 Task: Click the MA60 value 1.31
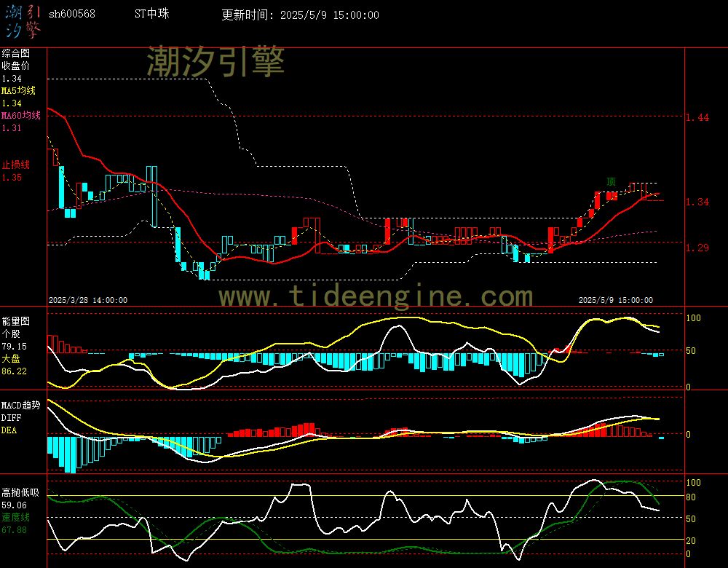pyautogui.click(x=12, y=127)
